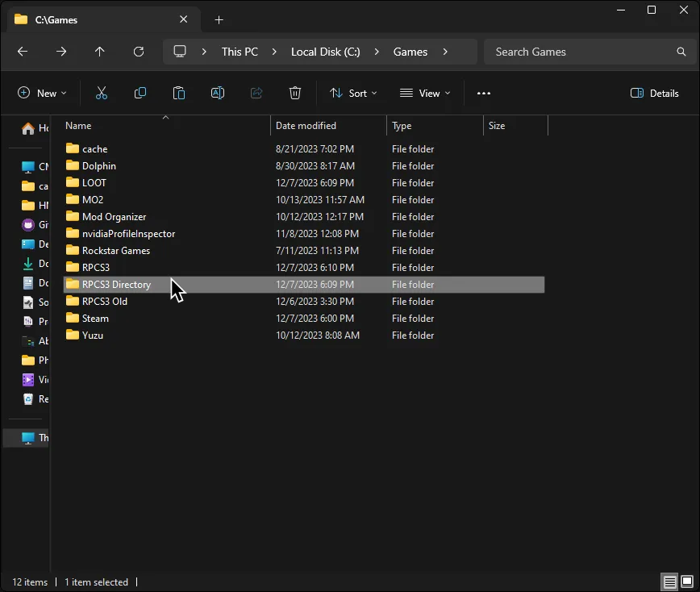Copy the RPCS3 Directory folder

[140, 93]
